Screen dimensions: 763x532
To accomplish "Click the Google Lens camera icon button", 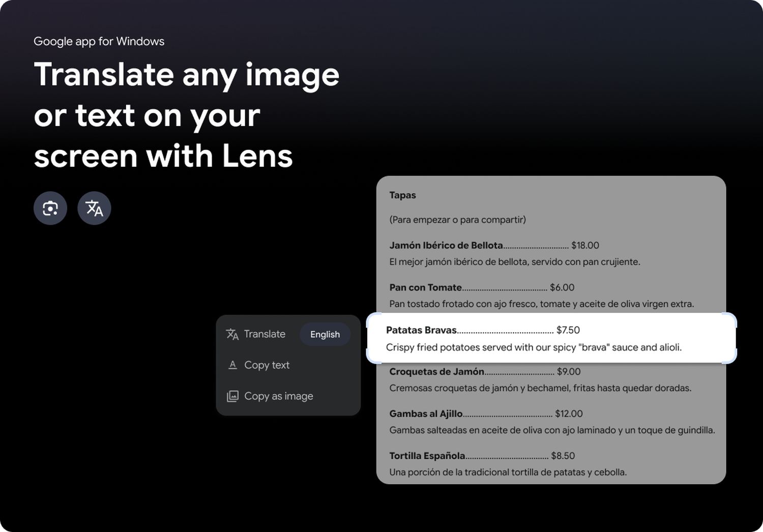I will [50, 208].
